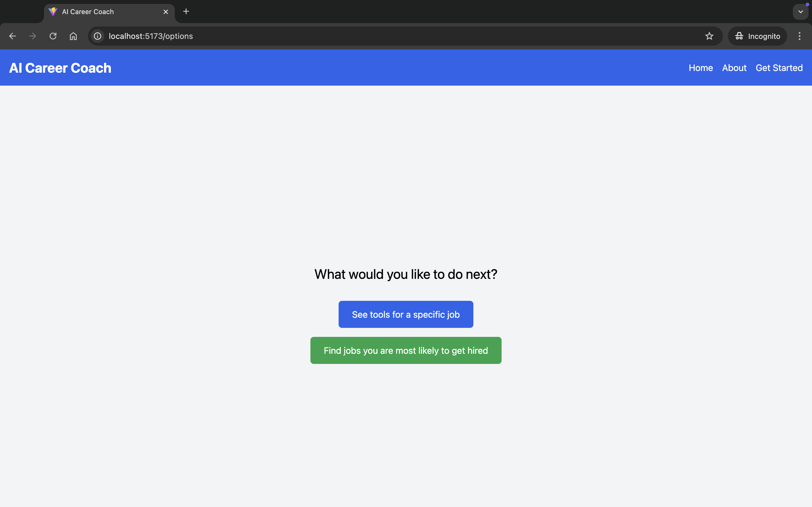Reload the current page

tap(53, 36)
